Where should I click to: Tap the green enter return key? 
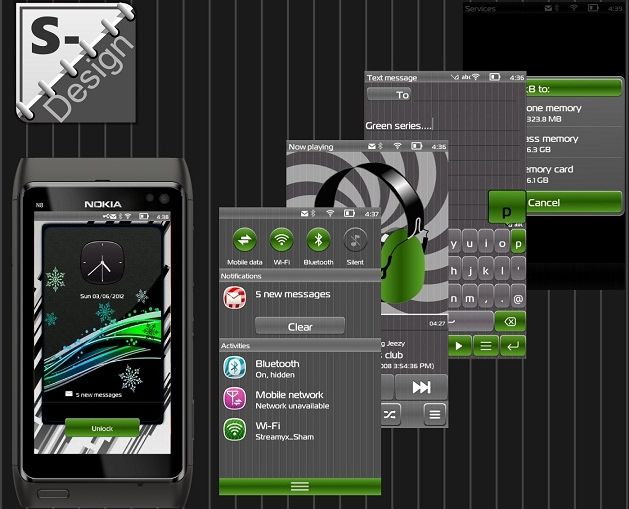point(513,346)
